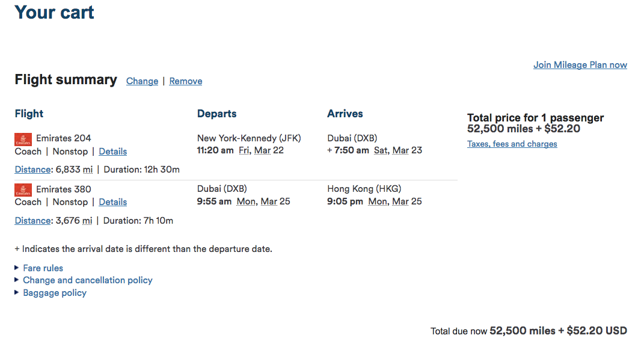The width and height of the screenshot is (644, 344).
Task: Expand the Baggage policy section
Action: pyautogui.click(x=54, y=293)
